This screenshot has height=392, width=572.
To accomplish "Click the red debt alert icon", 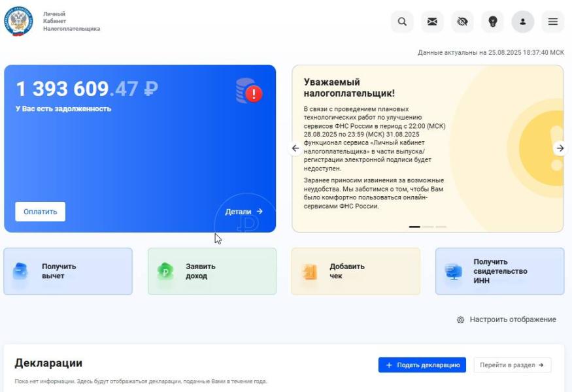I will coord(254,93).
